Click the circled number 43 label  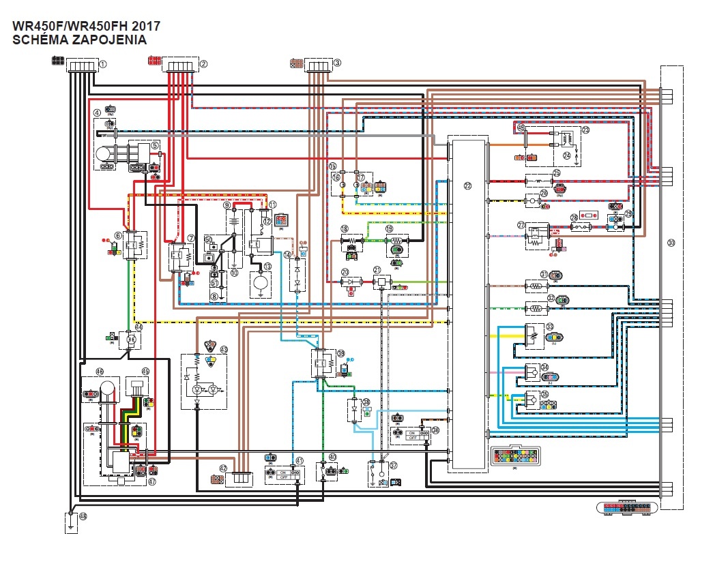tap(224, 350)
